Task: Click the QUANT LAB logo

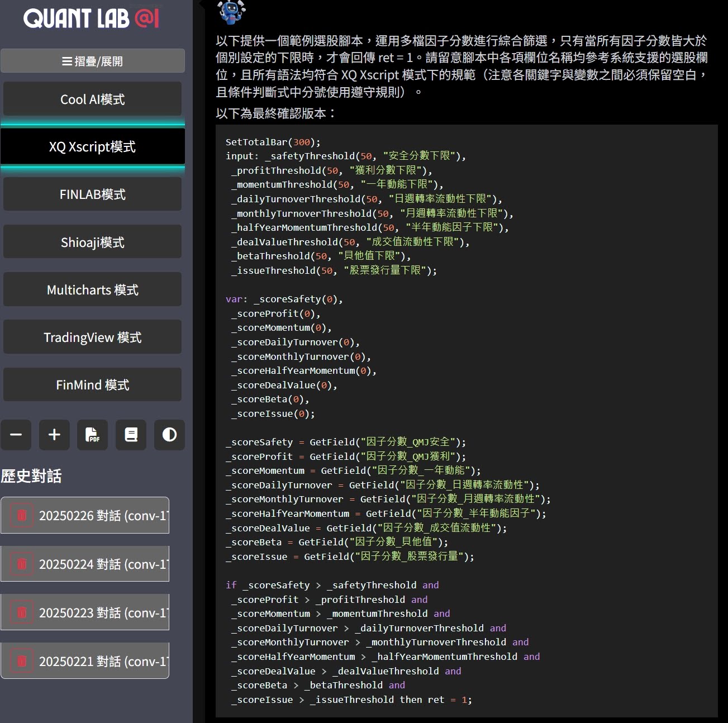Action: coord(91,18)
